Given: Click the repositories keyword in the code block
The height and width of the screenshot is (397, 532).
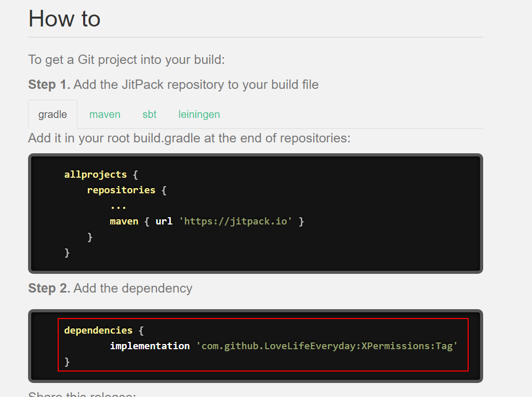Looking at the screenshot, I should pos(121,190).
